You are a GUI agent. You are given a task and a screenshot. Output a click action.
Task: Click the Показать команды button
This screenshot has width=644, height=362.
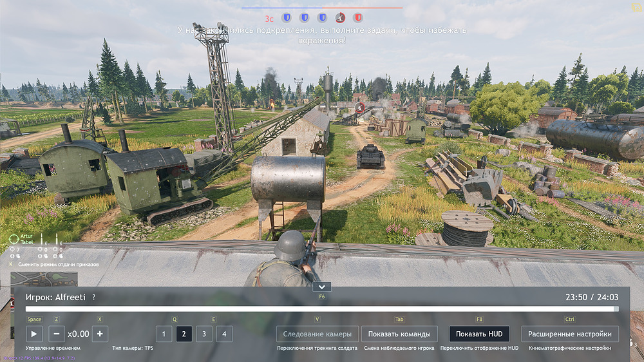(x=399, y=334)
